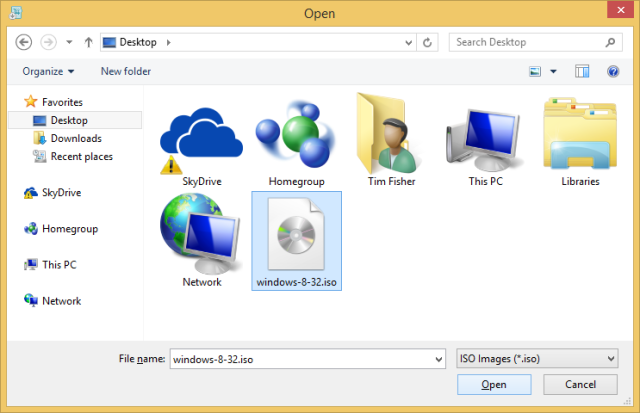
Task: Click the dialog title bar system icon
Action: pyautogui.click(x=16, y=13)
